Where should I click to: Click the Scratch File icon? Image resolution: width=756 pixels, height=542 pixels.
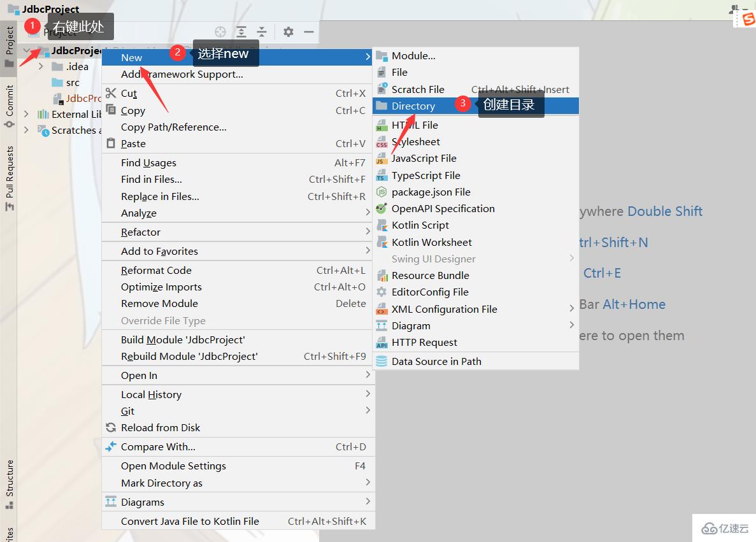tap(382, 89)
